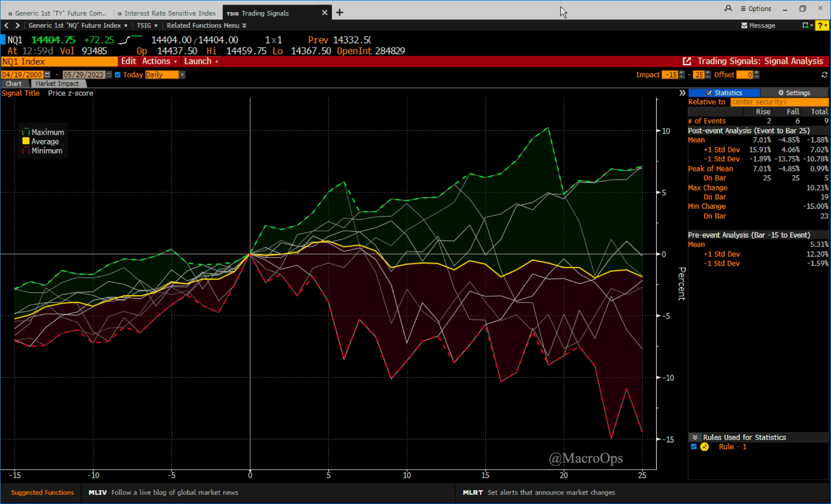Click the Edit button
831x504 pixels.
(x=128, y=61)
